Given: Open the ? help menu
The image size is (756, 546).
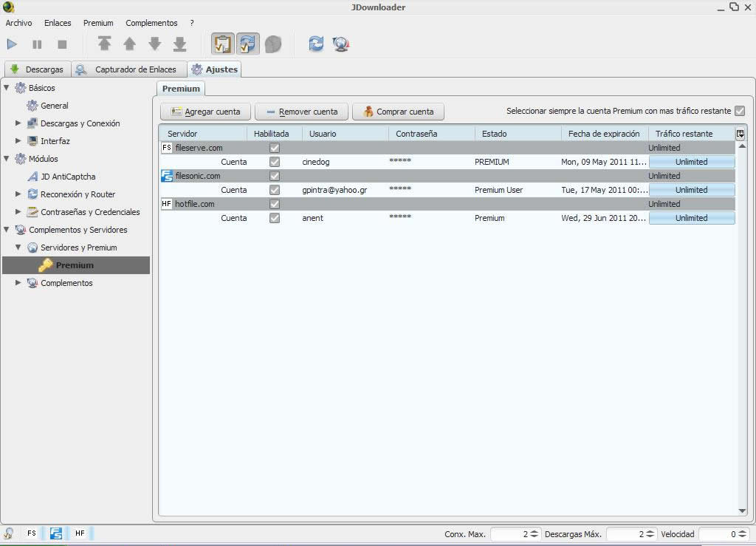Looking at the screenshot, I should tap(192, 23).
